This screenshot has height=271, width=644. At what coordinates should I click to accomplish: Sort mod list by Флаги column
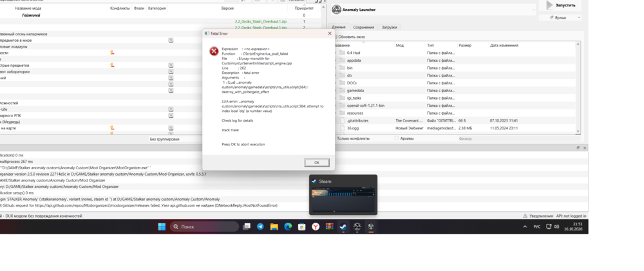pos(139,8)
